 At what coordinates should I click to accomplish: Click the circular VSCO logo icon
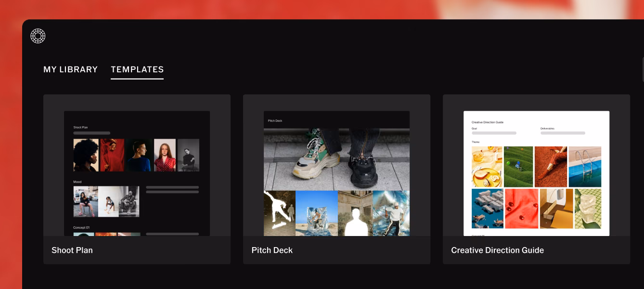pyautogui.click(x=38, y=36)
